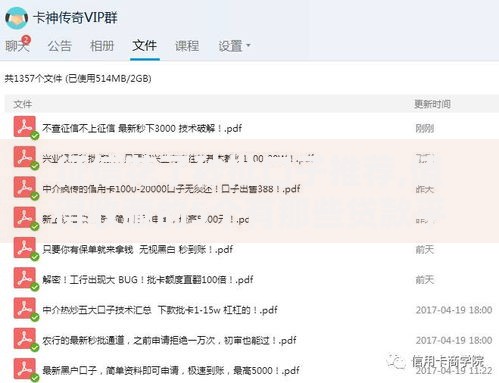Image resolution: width=499 pixels, height=383 pixels.
Task: Click PDF icon of blurred 新 file row
Action: pyautogui.click(x=25, y=218)
